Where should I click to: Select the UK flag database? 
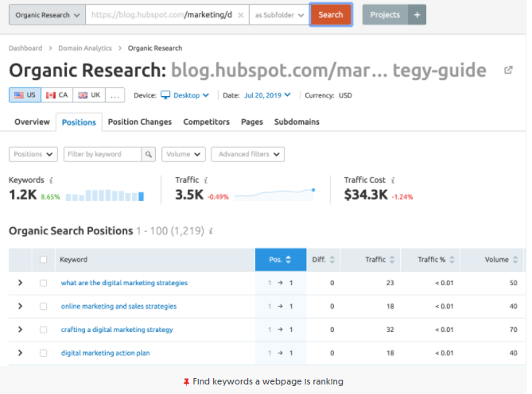(x=89, y=95)
